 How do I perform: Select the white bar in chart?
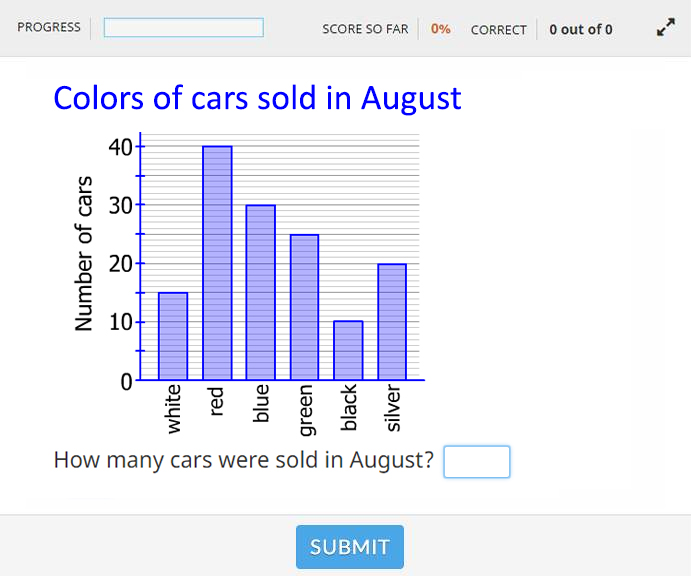coord(173,336)
